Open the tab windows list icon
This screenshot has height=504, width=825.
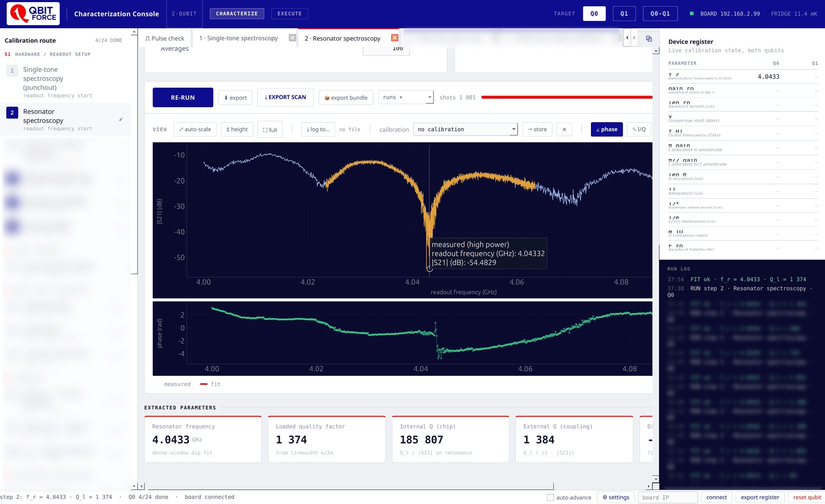[x=649, y=39]
